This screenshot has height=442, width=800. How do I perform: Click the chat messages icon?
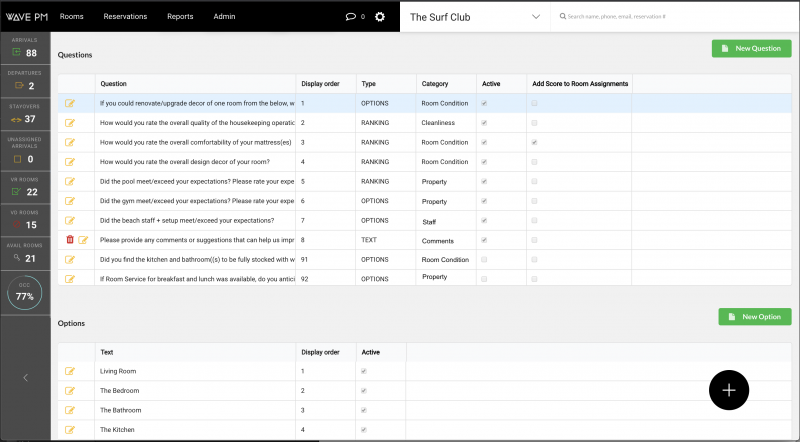(350, 17)
